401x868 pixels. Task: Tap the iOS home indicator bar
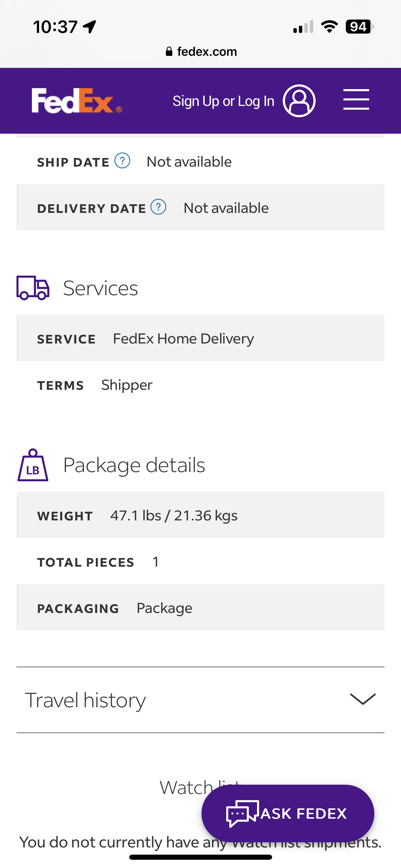tap(200, 857)
